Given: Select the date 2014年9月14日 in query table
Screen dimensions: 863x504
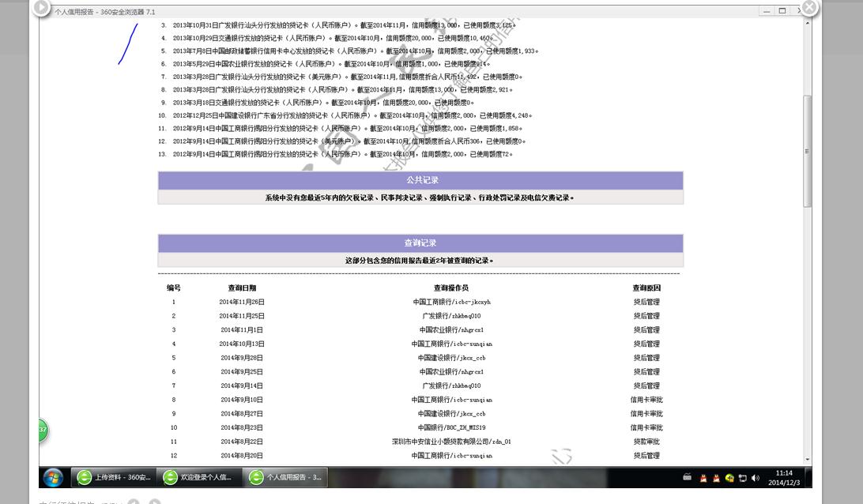Looking at the screenshot, I should coord(242,386).
